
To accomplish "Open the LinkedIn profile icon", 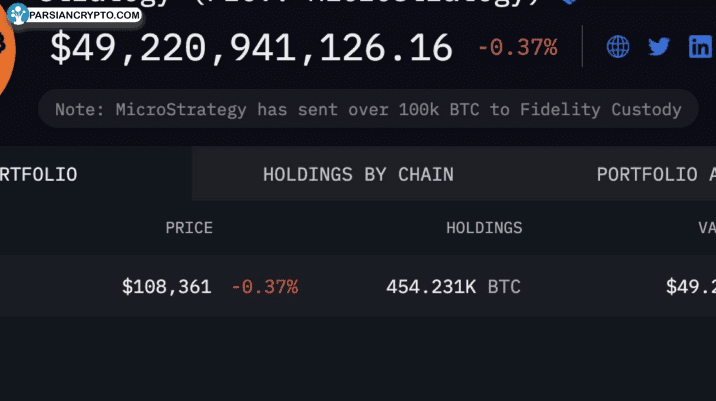I will point(701,47).
